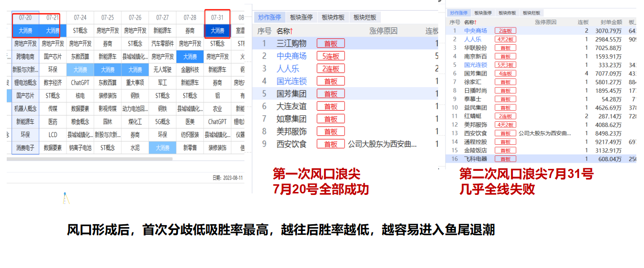Sort by 封单金额 column header

point(611,22)
